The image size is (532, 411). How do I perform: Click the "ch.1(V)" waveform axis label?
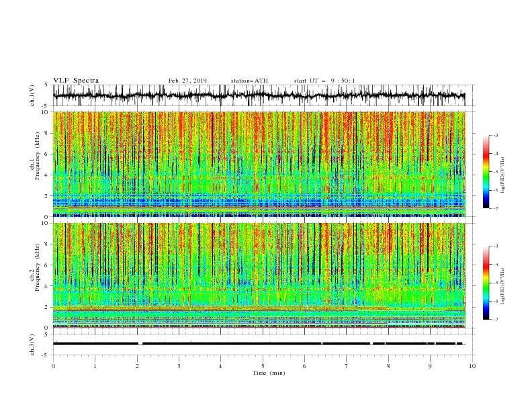click(32, 95)
